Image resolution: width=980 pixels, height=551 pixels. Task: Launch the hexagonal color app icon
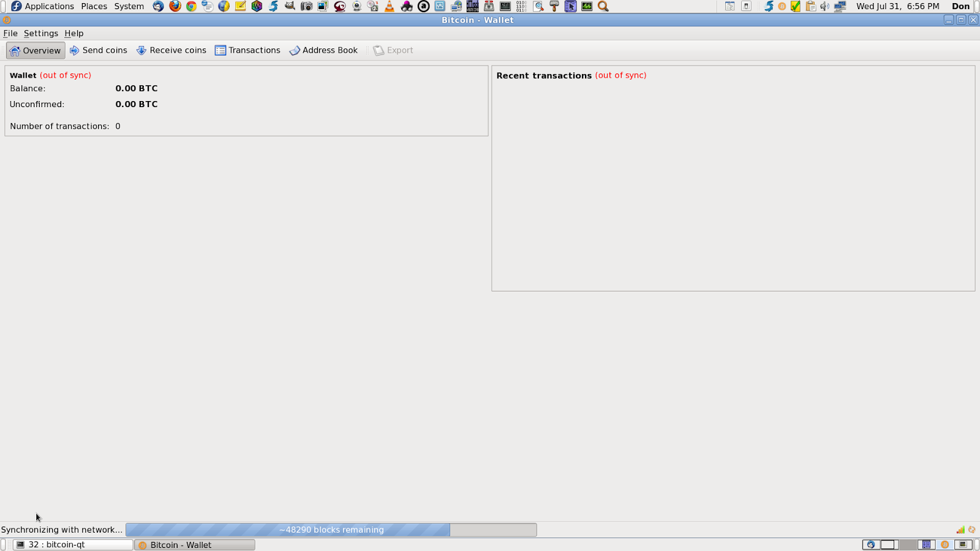click(x=257, y=6)
